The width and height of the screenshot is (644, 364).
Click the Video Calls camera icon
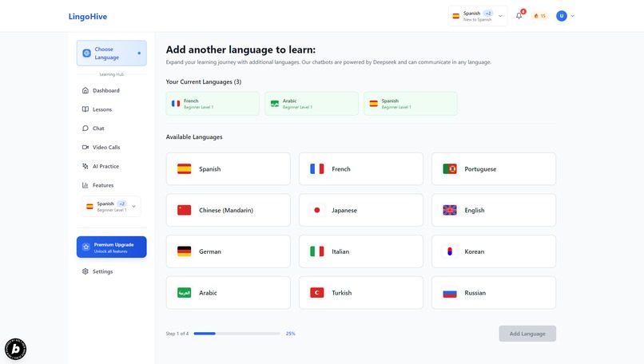(x=85, y=147)
